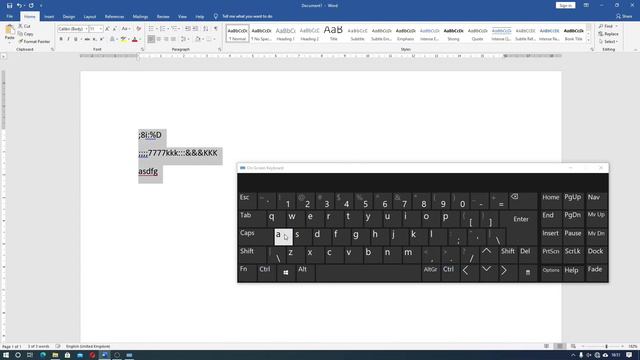Switch to the Review tab
The height and width of the screenshot is (360, 640).
[163, 16]
